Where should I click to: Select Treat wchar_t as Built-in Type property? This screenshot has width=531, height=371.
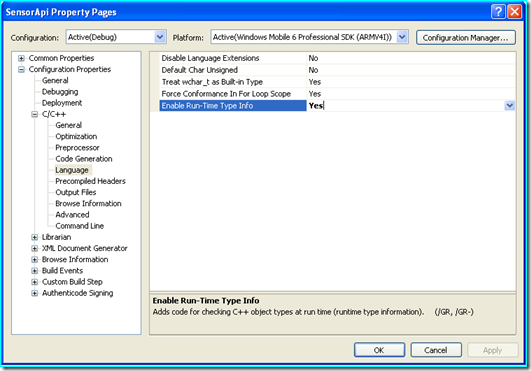coord(233,82)
